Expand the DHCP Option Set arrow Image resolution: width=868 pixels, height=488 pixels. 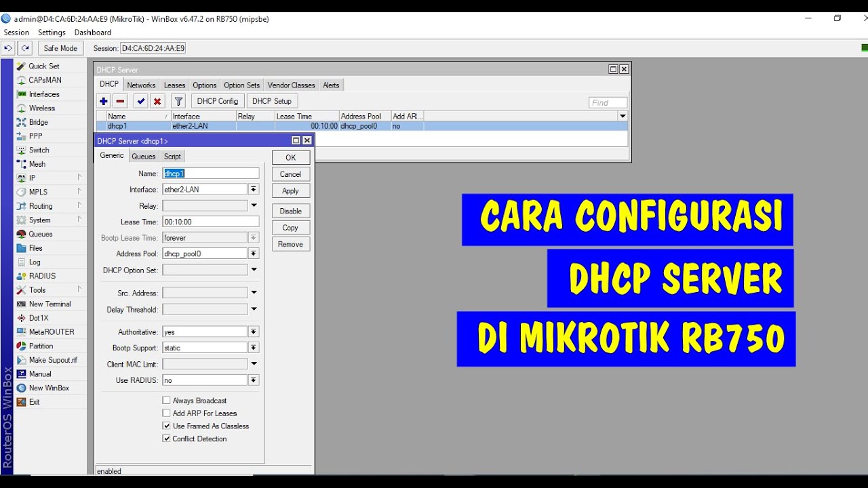pos(254,270)
